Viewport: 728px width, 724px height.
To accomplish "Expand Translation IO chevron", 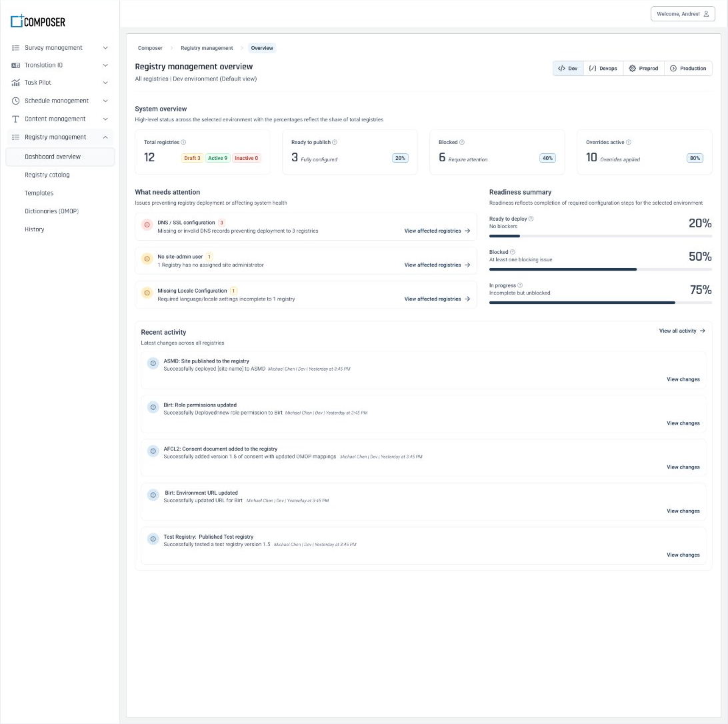I will 105,65.
